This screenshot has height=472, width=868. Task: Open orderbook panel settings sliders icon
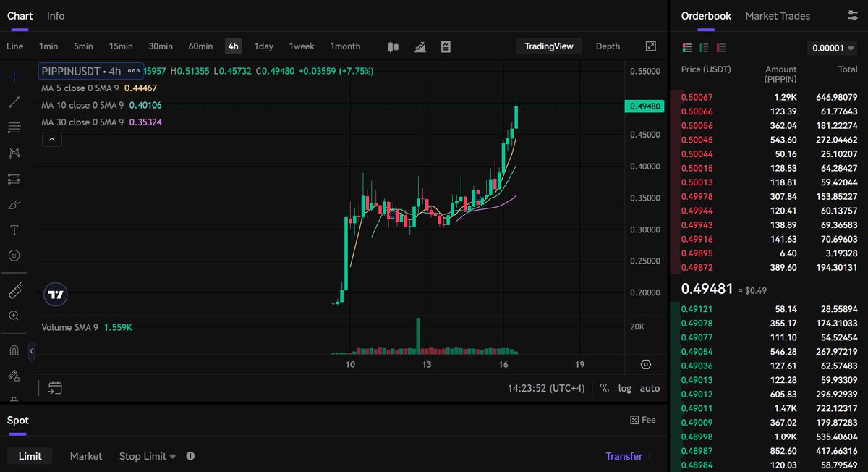pyautogui.click(x=852, y=15)
